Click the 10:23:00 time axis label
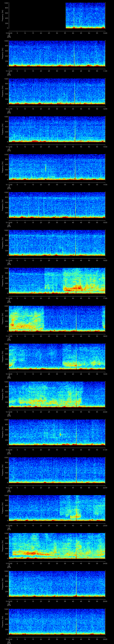Screen dimensions: 114x644 point(9,563)
